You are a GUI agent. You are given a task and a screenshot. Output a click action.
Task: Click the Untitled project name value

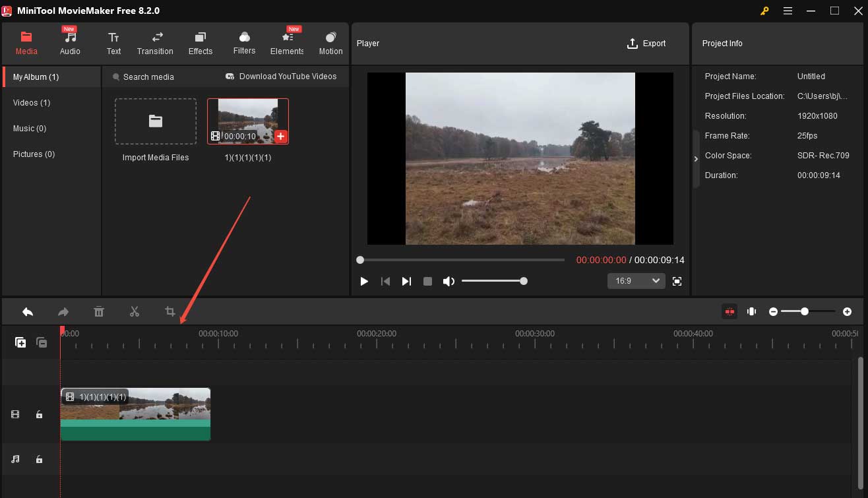coord(811,77)
